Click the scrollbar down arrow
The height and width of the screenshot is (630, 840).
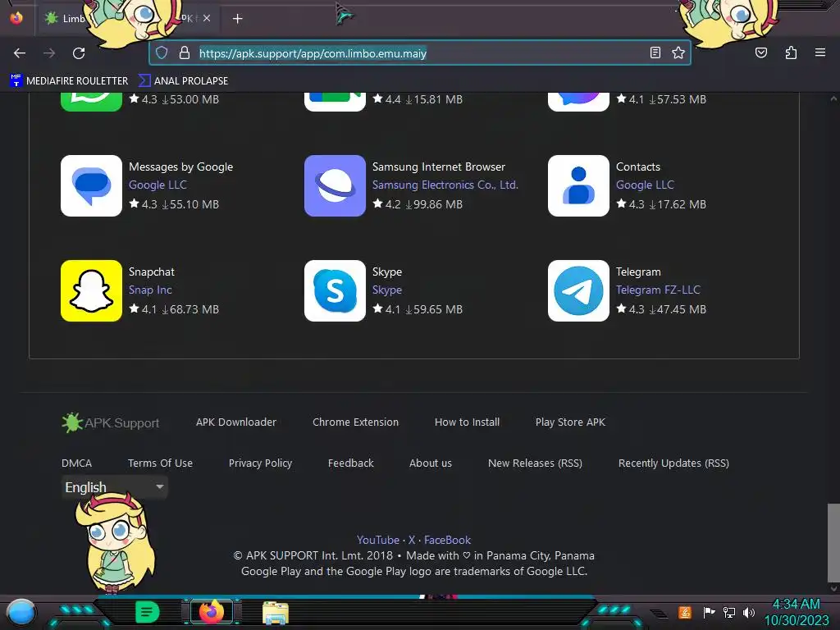click(x=833, y=589)
